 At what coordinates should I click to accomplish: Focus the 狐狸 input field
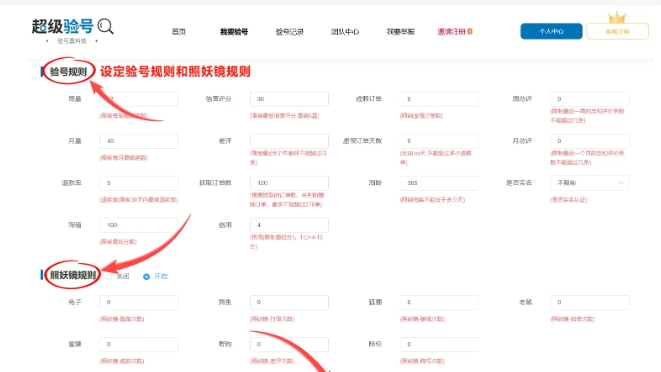click(x=439, y=302)
